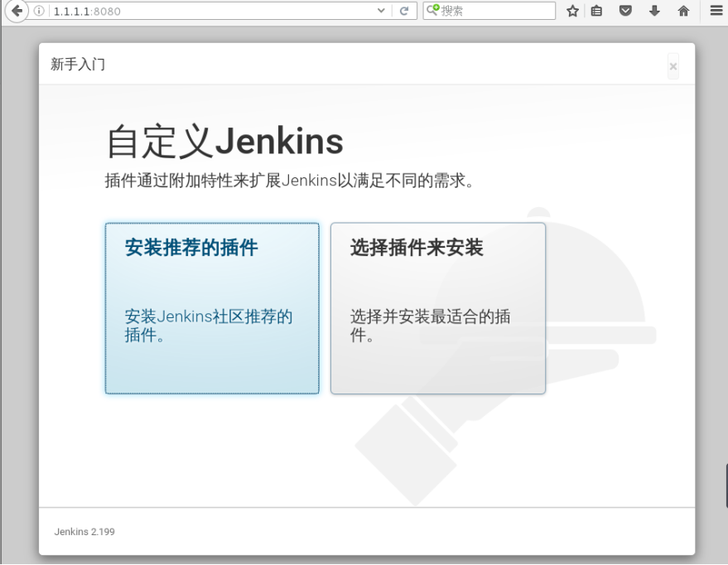Open the address bar autocomplete dropdown
The width and height of the screenshot is (728, 565).
(x=380, y=11)
